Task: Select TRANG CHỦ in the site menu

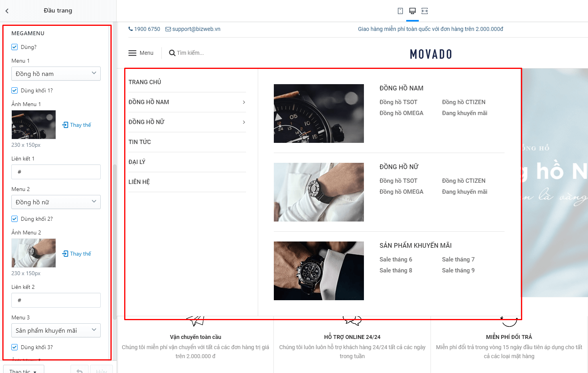Action: coord(145,82)
